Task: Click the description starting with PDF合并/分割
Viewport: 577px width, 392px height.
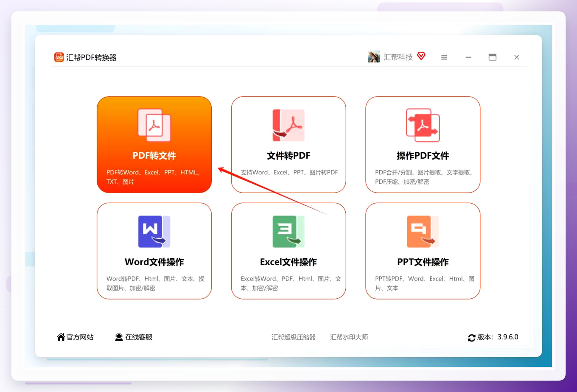Action: coord(424,177)
